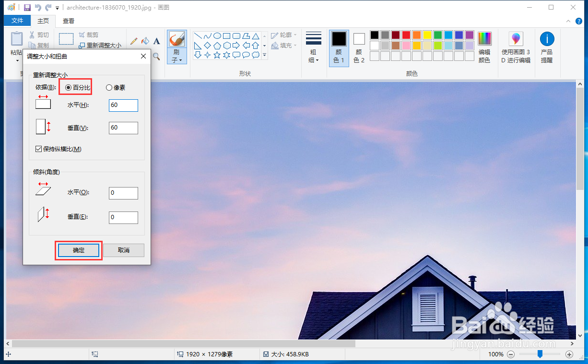Click the rectangular selection tool icon

pos(66,39)
